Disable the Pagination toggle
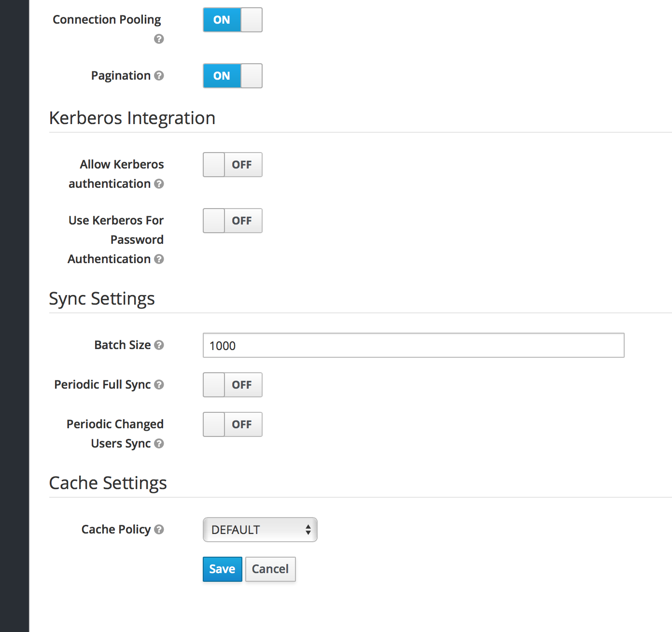Viewport: 672px width, 632px height. point(232,76)
